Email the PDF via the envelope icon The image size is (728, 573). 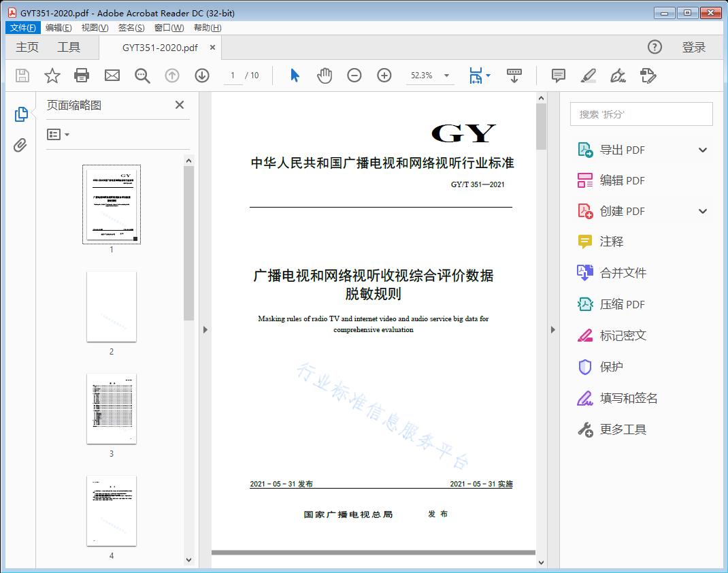[x=112, y=76]
